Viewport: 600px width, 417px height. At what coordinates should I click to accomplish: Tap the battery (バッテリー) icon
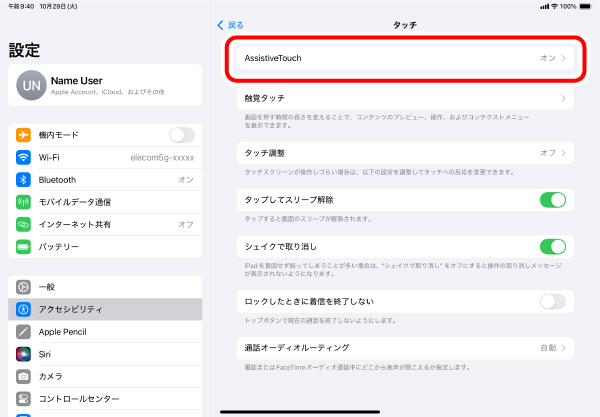click(x=23, y=247)
